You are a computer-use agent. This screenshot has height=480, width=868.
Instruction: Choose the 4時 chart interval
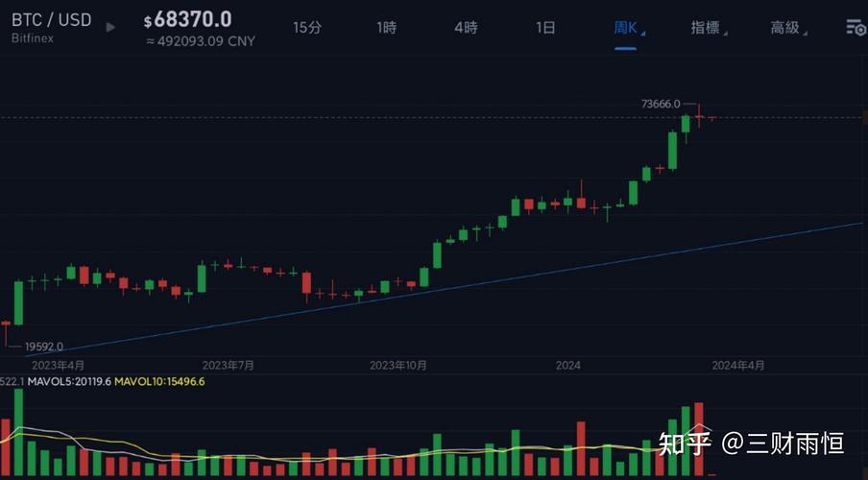pos(466,28)
